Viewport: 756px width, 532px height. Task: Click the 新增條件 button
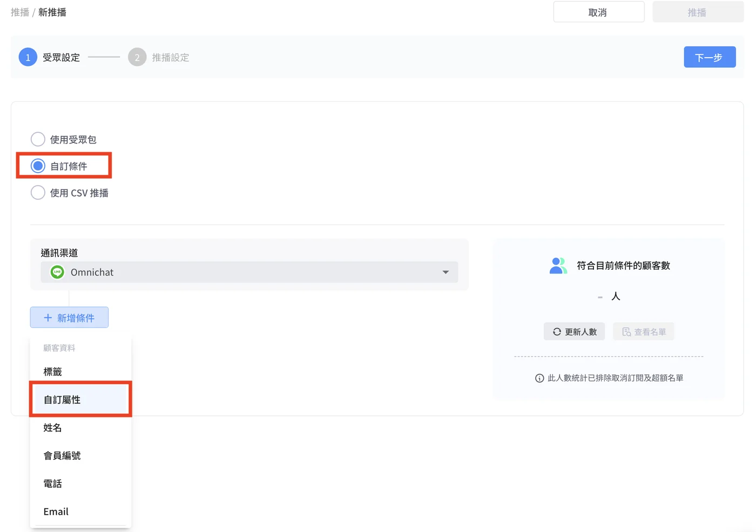[69, 317]
